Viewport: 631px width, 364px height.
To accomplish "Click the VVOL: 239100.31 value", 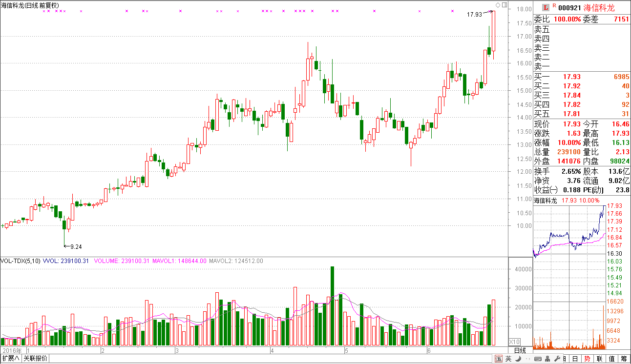I will tap(66, 261).
